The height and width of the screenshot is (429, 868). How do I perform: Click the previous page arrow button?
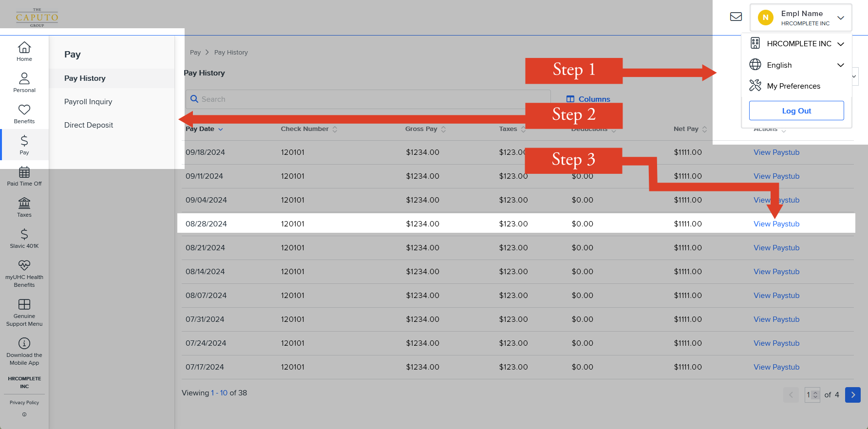(791, 395)
